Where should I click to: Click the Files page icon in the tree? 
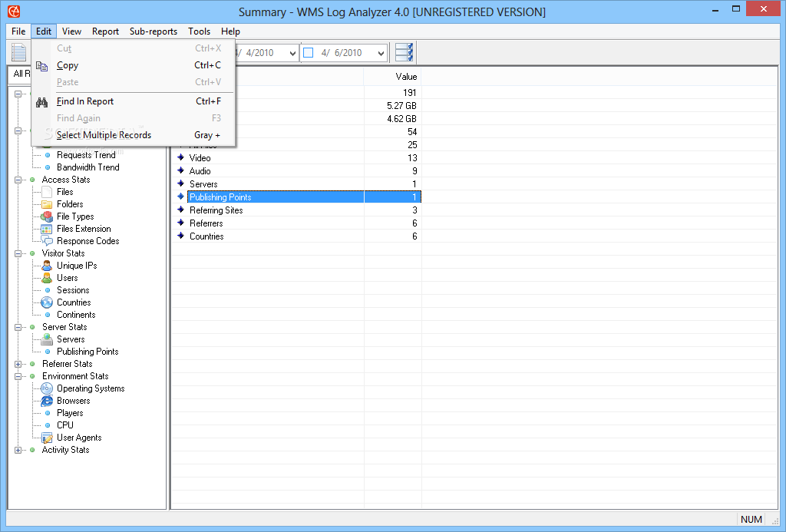coord(47,192)
